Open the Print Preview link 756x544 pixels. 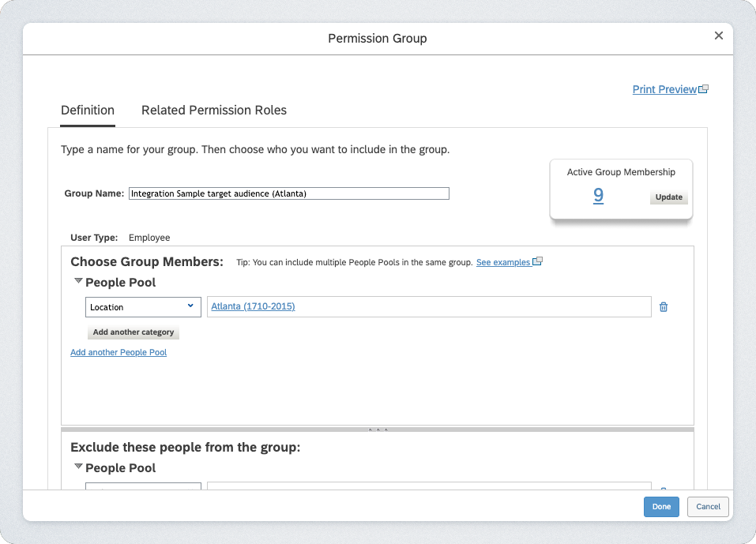coord(664,89)
